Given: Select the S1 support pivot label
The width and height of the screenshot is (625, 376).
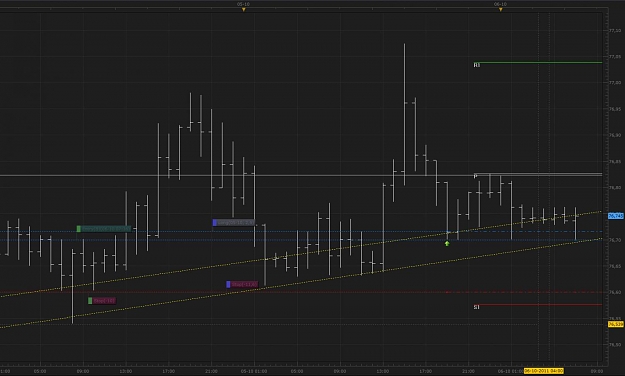Looking at the screenshot, I should pos(477,307).
